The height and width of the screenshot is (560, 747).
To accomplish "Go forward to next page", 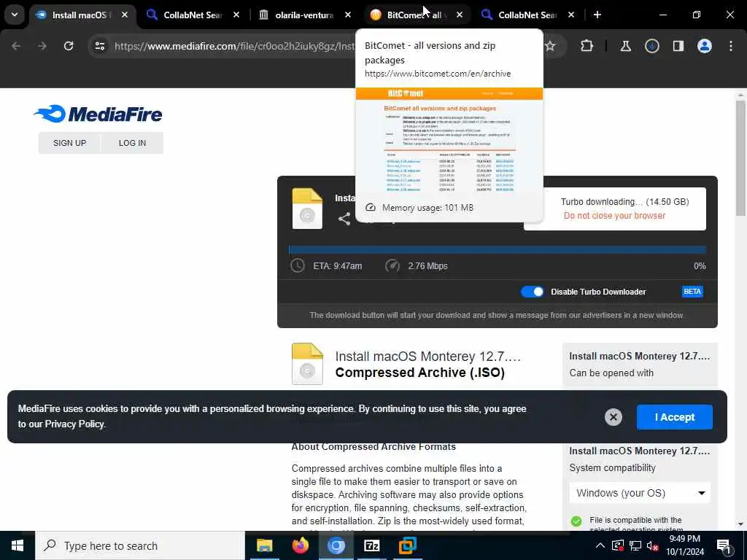I will [x=42, y=46].
